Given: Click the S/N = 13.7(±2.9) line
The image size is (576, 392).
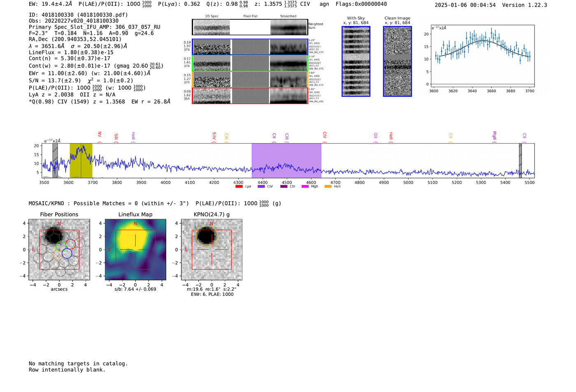Looking at the screenshot, I should [x=81, y=81].
